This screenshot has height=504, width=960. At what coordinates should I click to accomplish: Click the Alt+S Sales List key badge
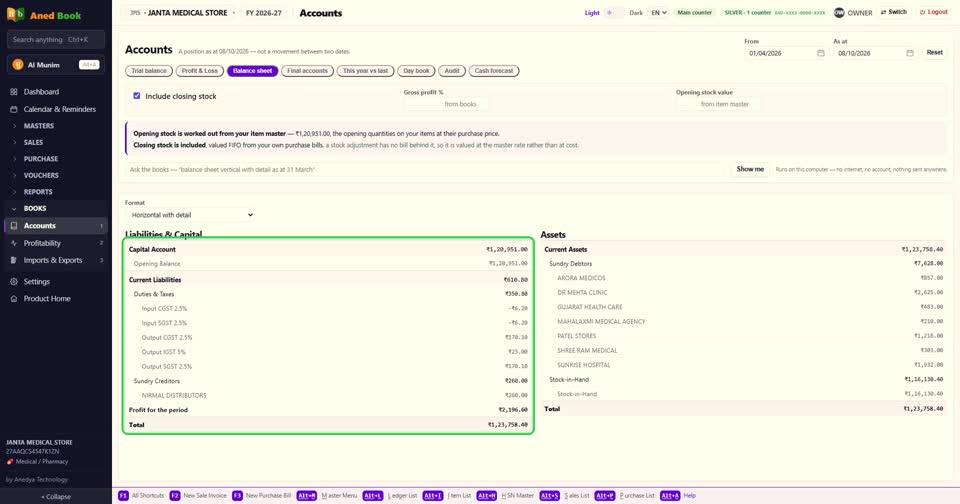(x=549, y=495)
